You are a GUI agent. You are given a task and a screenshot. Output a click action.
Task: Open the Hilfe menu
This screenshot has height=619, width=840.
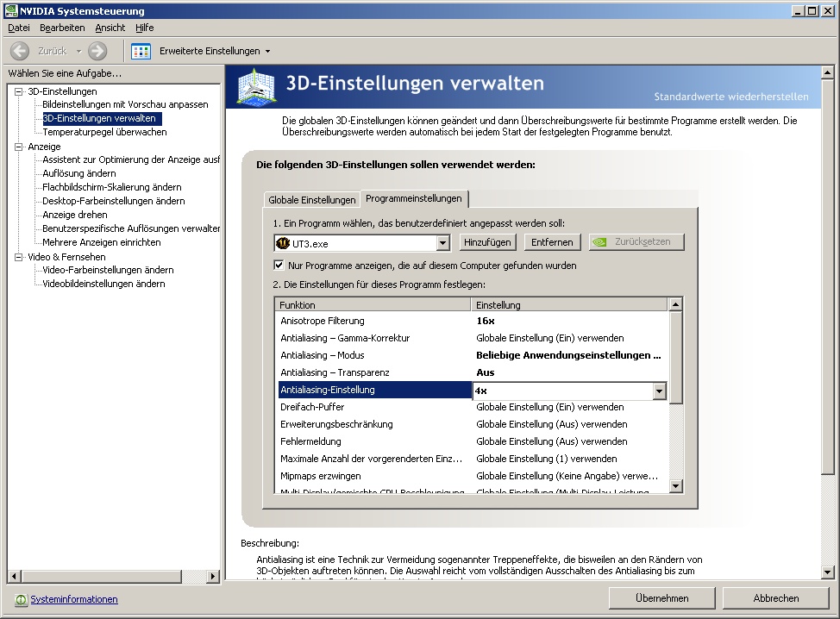tap(145, 28)
